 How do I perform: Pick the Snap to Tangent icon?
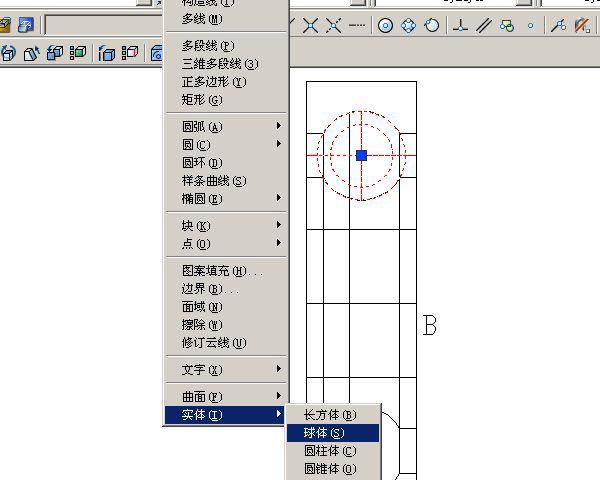pyautogui.click(x=432, y=26)
